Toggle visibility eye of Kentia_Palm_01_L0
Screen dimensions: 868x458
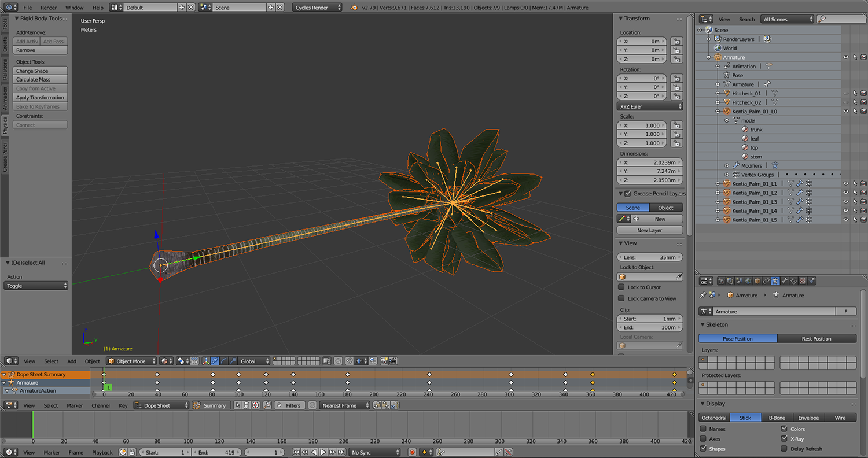click(846, 111)
